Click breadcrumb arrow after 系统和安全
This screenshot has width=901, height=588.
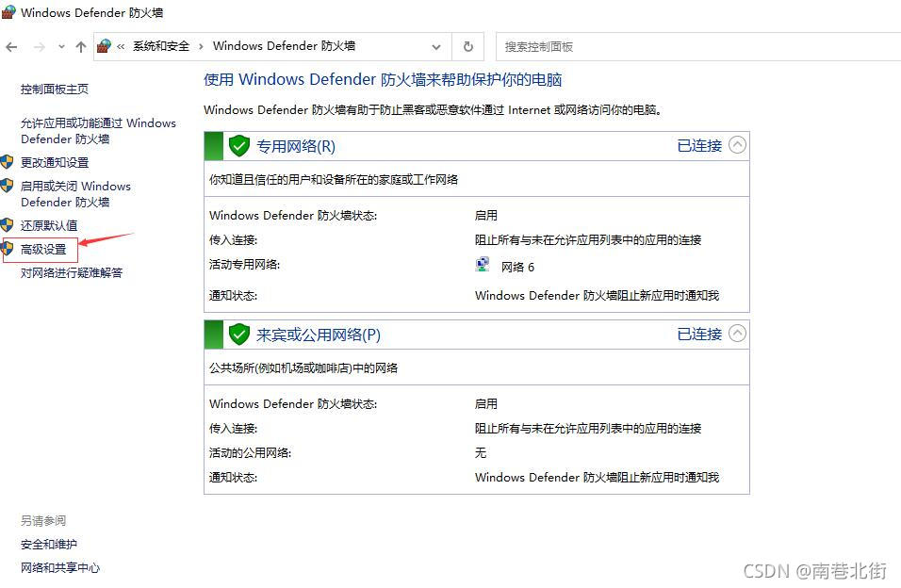click(201, 46)
